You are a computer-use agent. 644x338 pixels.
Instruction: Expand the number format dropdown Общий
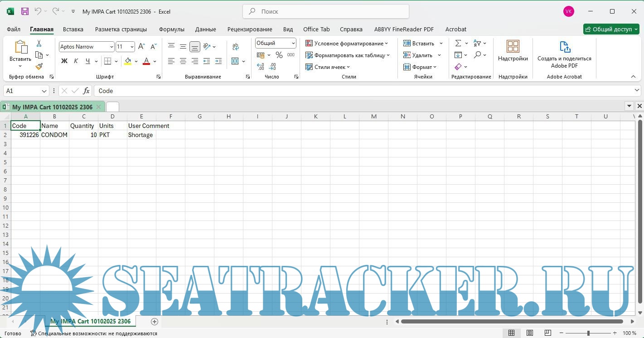tap(293, 43)
